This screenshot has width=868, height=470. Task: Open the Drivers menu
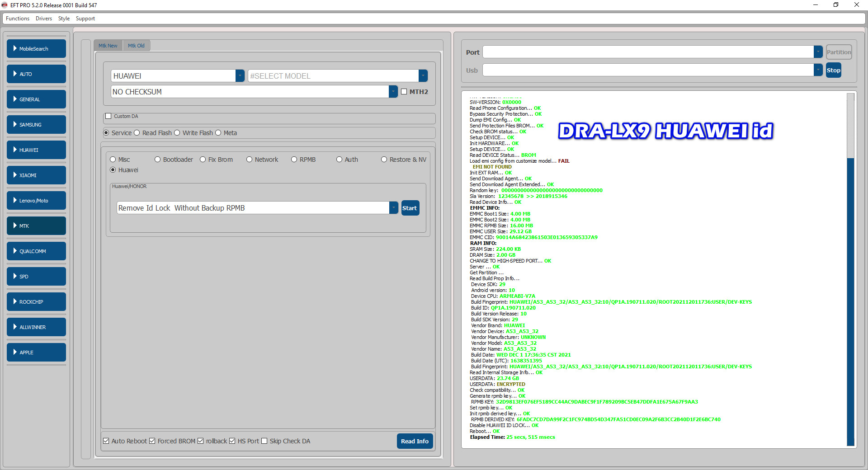point(44,19)
